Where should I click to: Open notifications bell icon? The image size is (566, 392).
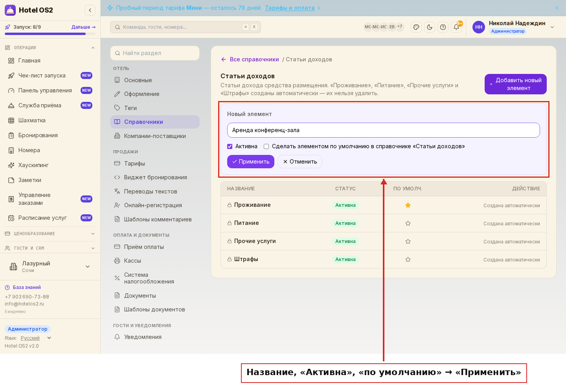coord(456,27)
